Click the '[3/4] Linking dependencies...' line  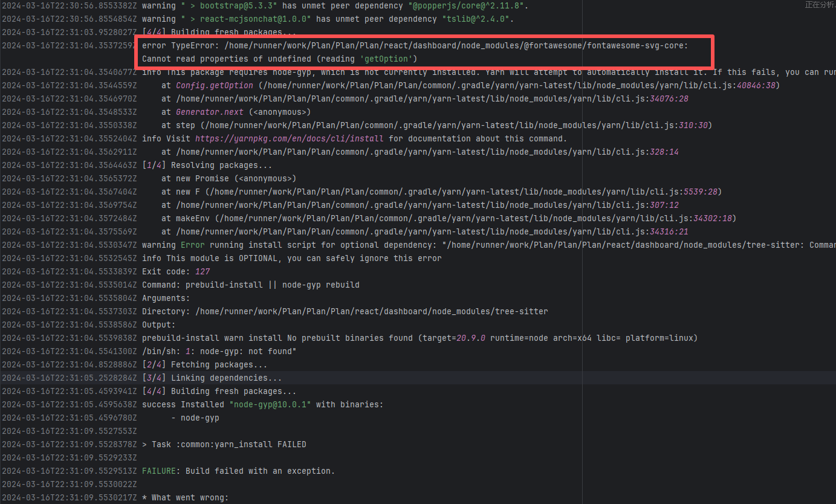(x=212, y=378)
